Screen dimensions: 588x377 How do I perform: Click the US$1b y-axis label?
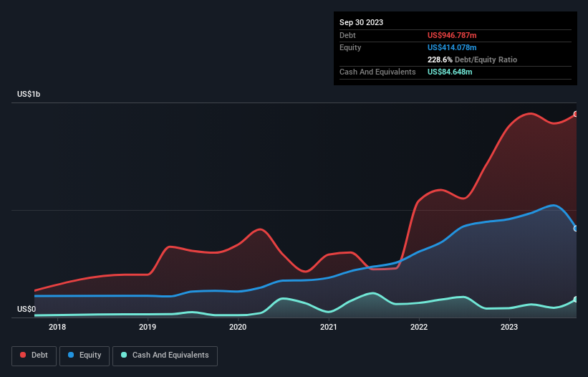[29, 94]
